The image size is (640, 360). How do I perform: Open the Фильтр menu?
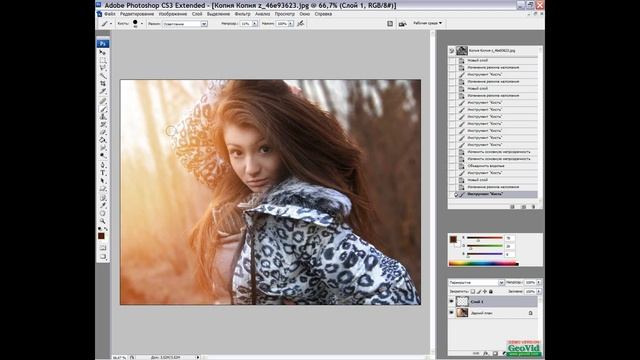pyautogui.click(x=243, y=14)
